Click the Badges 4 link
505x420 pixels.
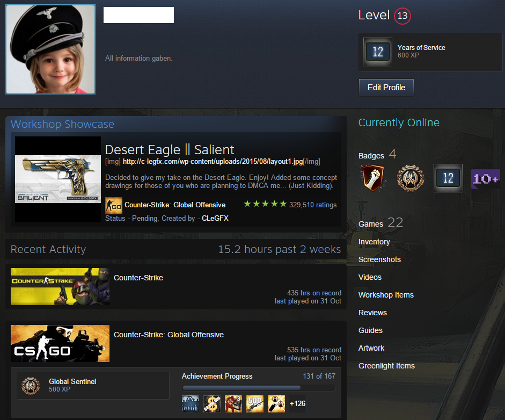pos(377,155)
